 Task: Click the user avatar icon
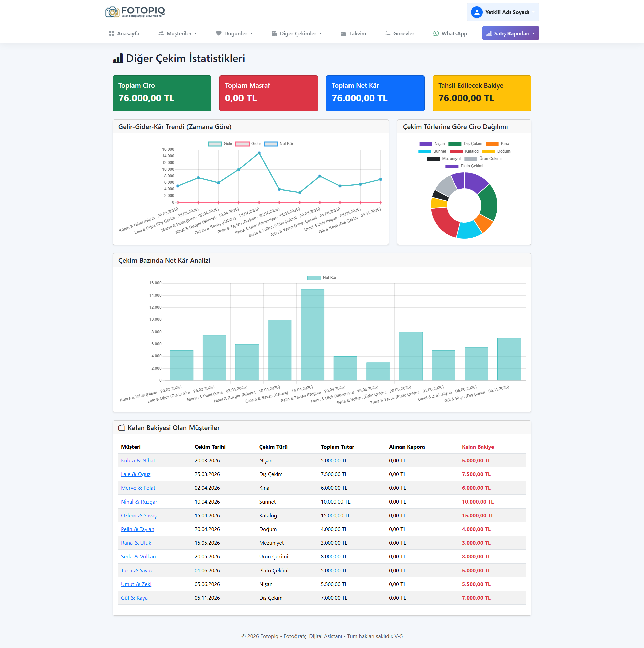477,12
